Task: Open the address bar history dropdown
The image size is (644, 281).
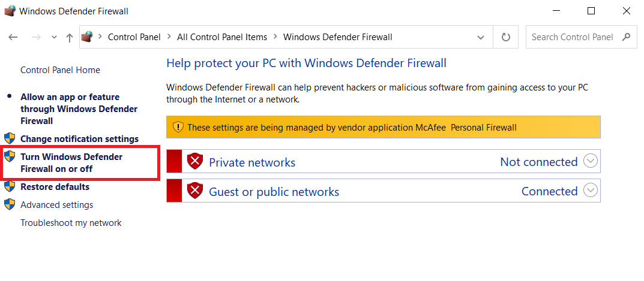Action: coord(480,37)
